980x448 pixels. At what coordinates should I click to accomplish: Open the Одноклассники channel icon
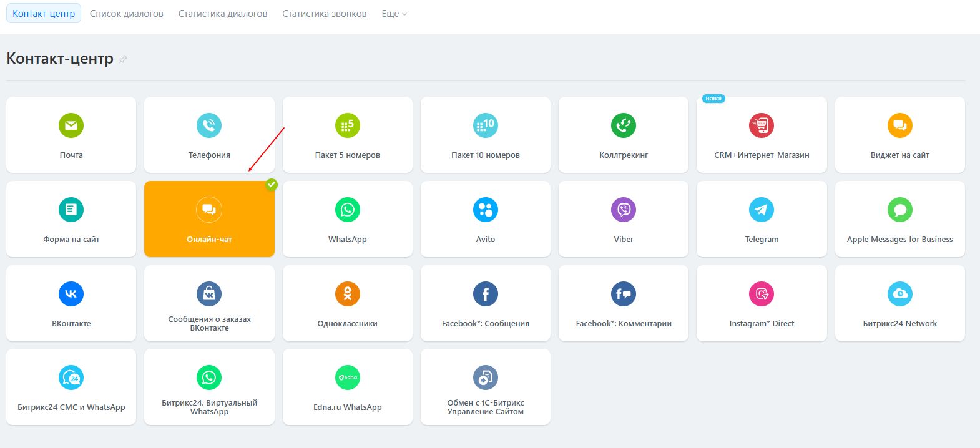click(347, 294)
